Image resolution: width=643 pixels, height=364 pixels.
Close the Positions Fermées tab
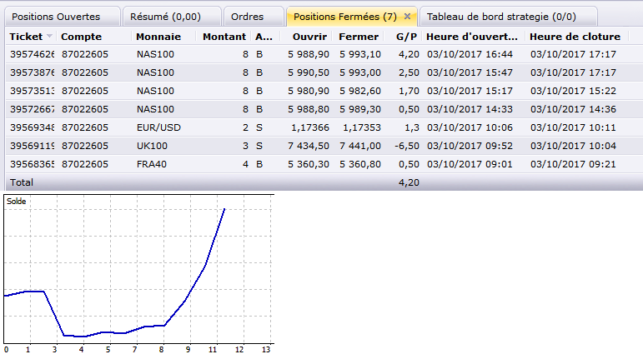click(x=407, y=17)
